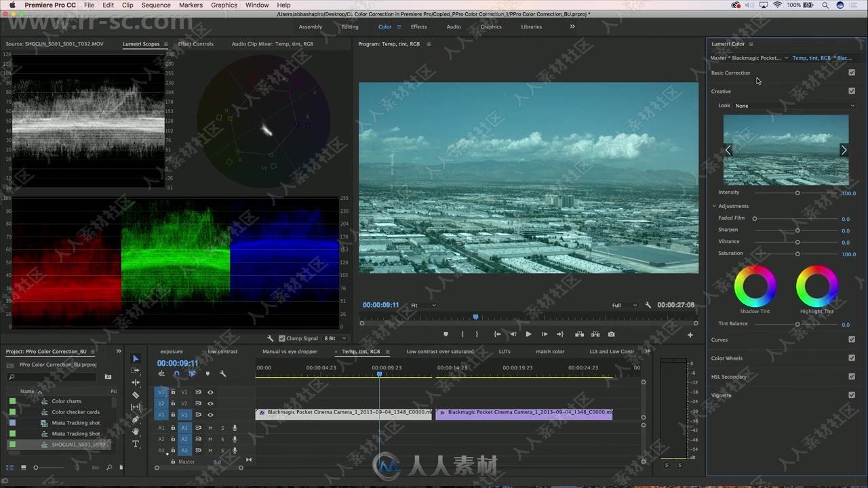Open the Sequence menu
This screenshot has width=868, height=488.
(x=156, y=5)
